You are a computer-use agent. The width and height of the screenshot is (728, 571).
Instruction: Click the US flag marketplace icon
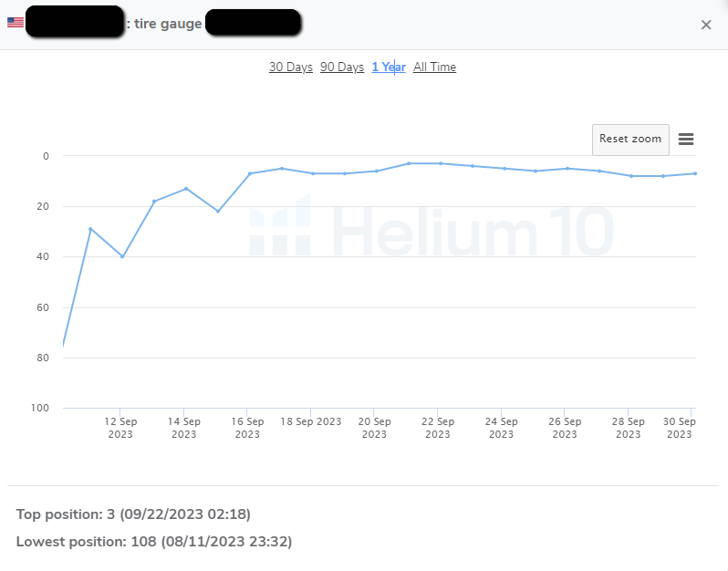tap(16, 23)
